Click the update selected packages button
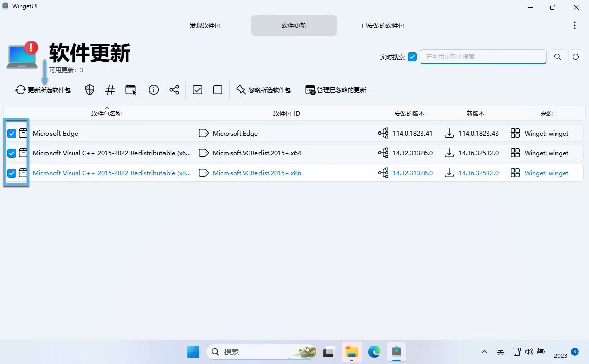Screen dimensions: 589x364 pyautogui.click(x=43, y=90)
